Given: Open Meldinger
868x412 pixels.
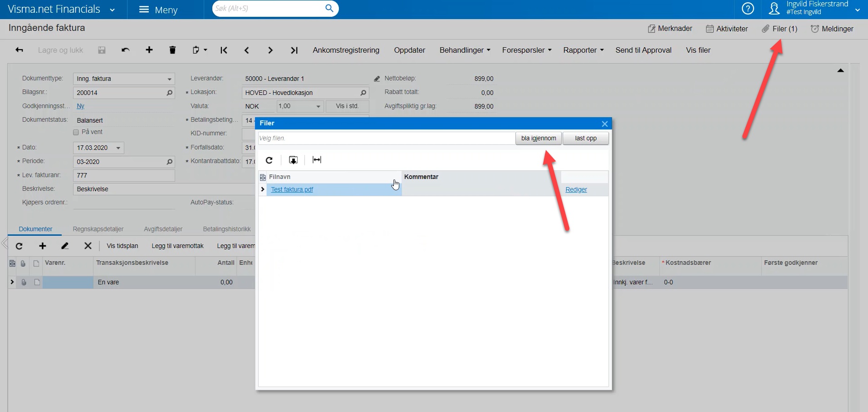Looking at the screenshot, I should click(x=832, y=29).
